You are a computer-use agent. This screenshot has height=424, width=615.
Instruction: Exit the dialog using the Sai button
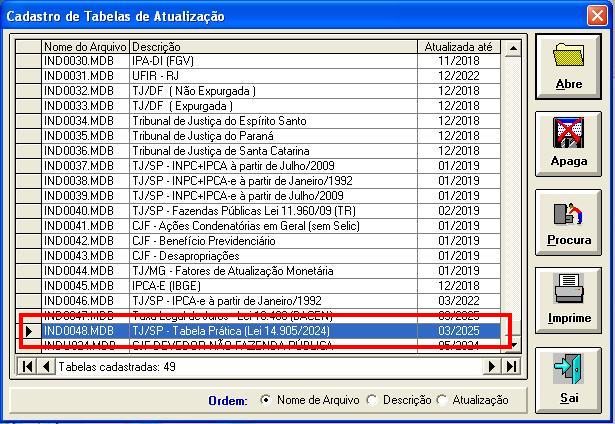pos(569,377)
